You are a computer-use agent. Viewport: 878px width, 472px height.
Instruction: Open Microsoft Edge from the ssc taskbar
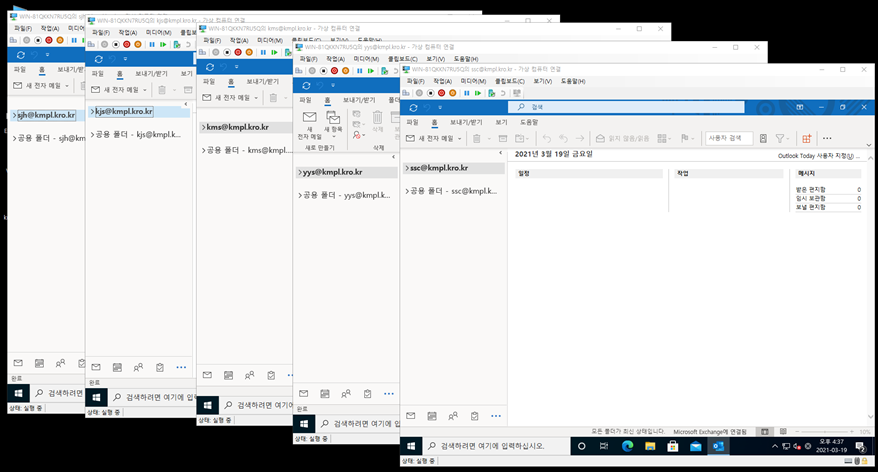[x=627, y=446]
